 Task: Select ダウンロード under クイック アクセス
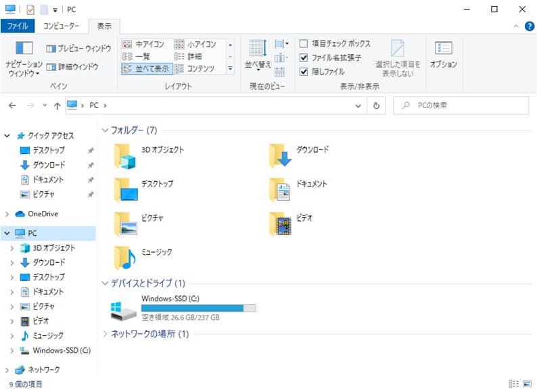49,165
